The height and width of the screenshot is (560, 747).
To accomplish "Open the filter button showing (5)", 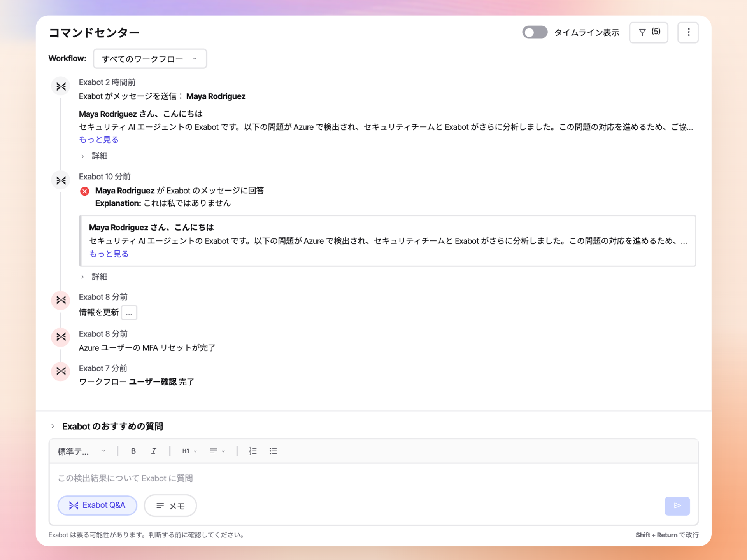I will [x=649, y=32].
